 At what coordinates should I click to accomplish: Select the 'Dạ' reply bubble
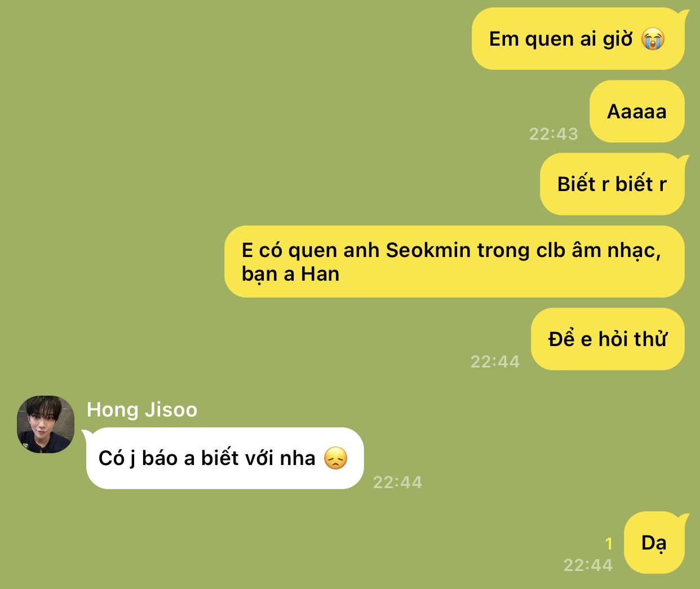pyautogui.click(x=655, y=542)
